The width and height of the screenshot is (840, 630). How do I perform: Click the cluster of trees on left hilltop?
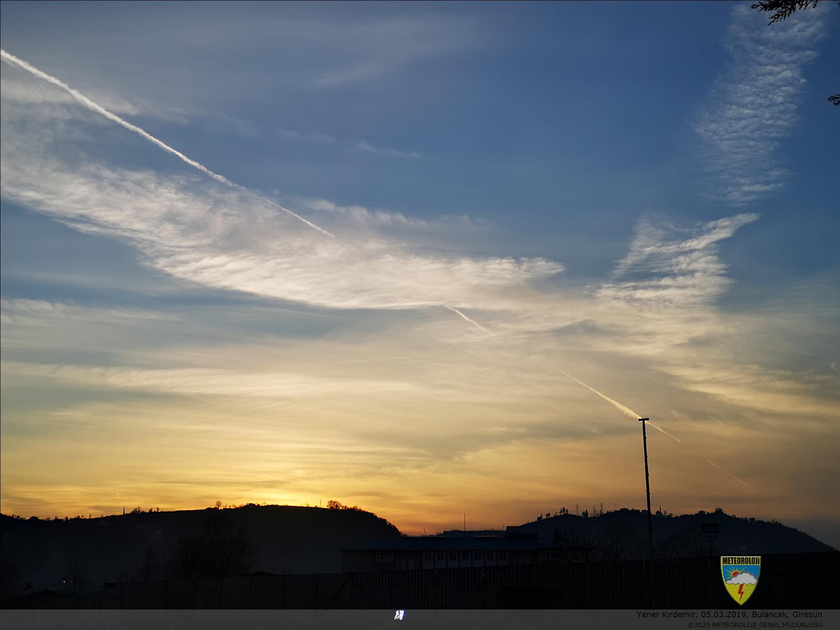coord(335,505)
